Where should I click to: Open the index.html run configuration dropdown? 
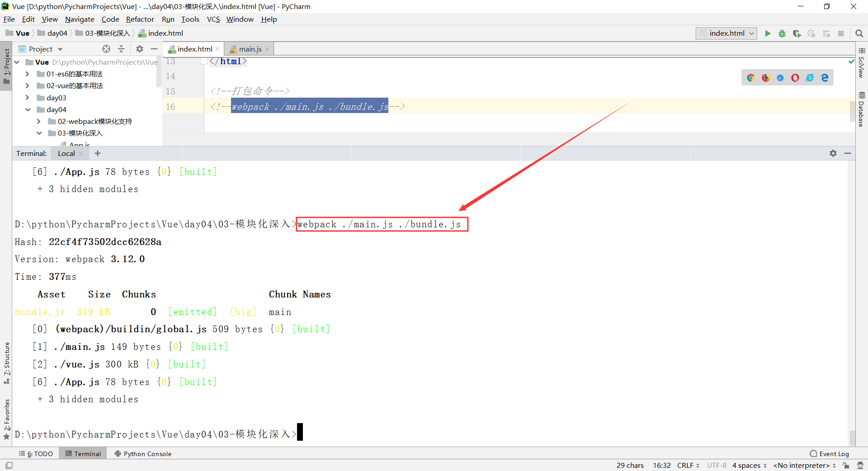[726, 33]
